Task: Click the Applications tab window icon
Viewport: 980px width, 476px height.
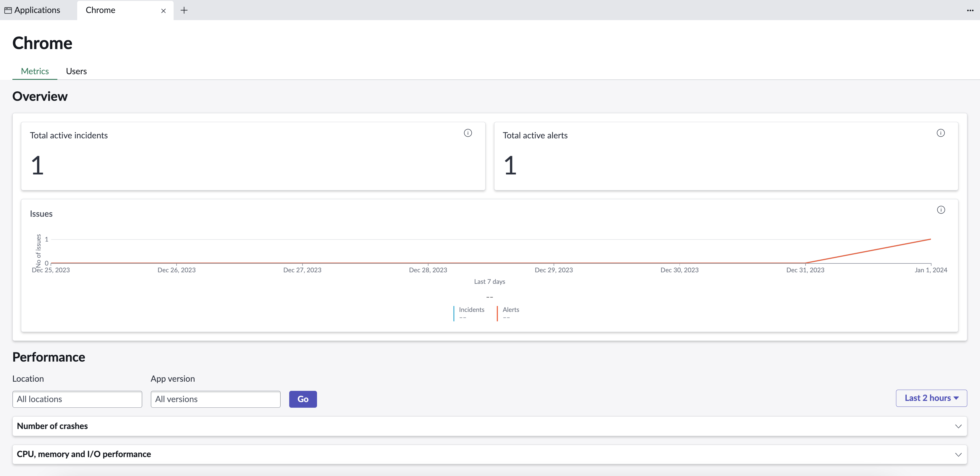Action: point(8,10)
